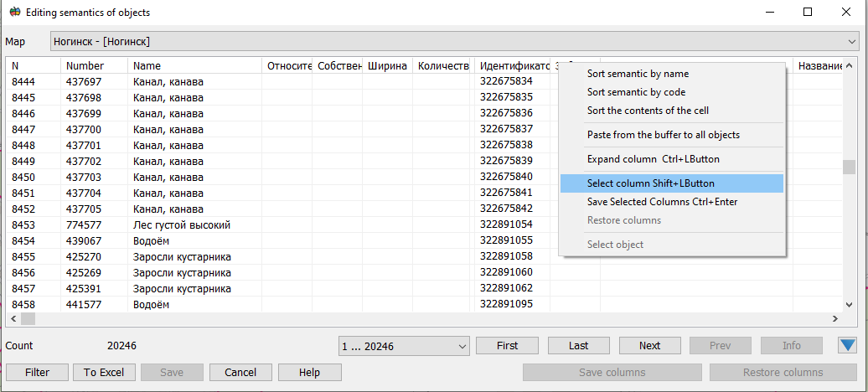Choose Paste from the buffer to all objects
The height and width of the screenshot is (392, 868).
[663, 135]
